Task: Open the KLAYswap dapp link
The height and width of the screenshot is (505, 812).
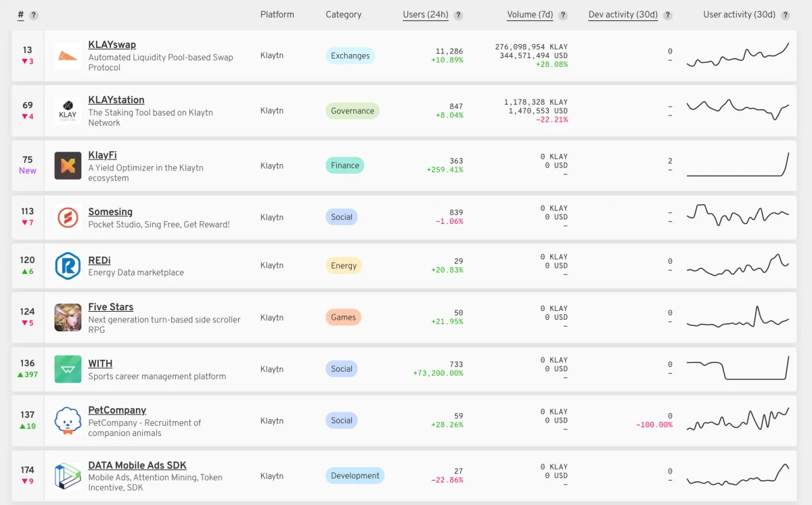Action: 112,45
